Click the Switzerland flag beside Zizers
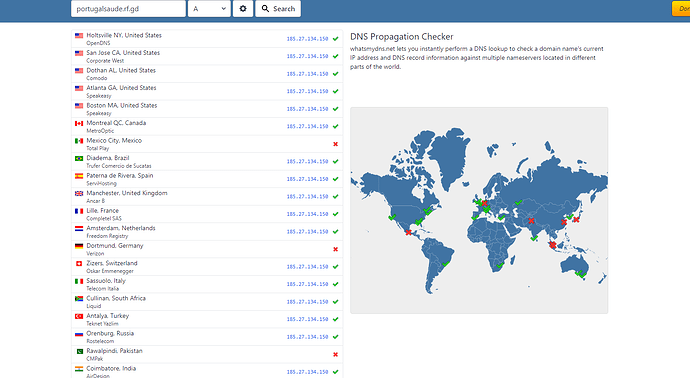Viewport: 690px width, 378px height. (79, 264)
